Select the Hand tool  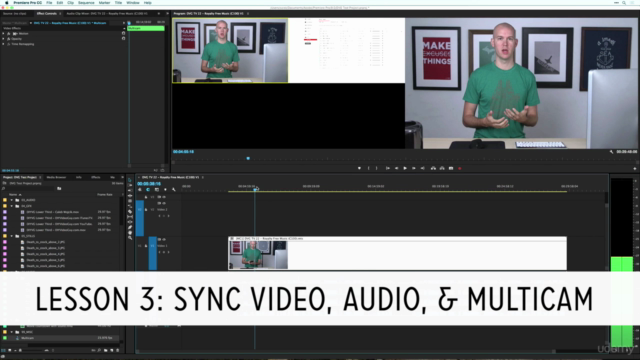(x=130, y=233)
